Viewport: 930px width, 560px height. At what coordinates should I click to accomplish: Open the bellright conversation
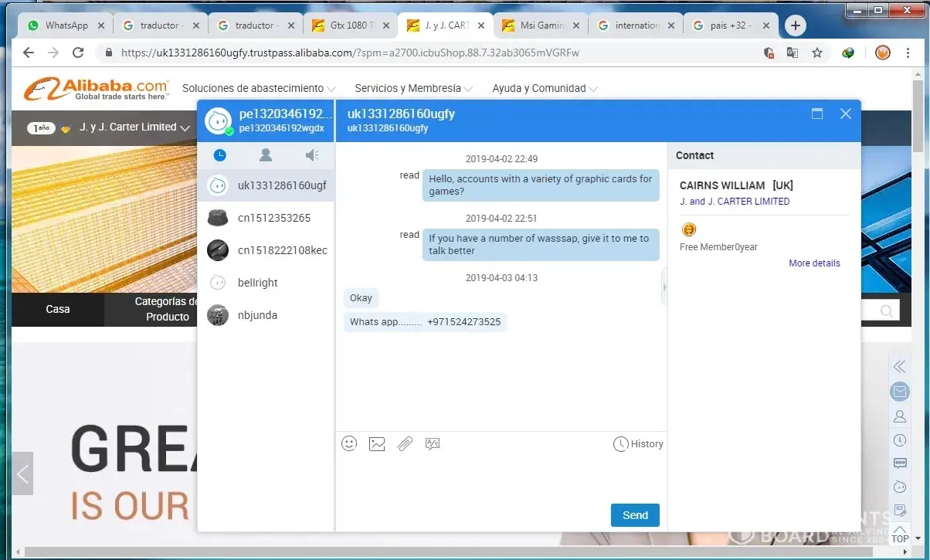tap(266, 283)
